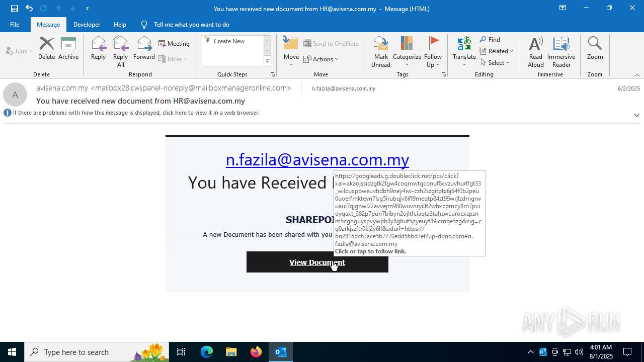Forward this email
Screen dimensions: 644x362
144,49
